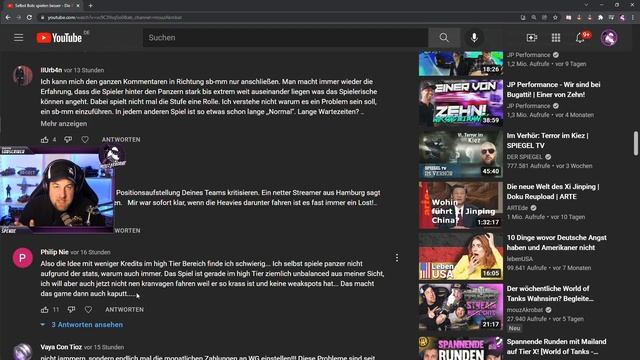Reply to Philip Nie via ANTWORTEN
Viewport: 640px width, 360px height.
(124, 310)
